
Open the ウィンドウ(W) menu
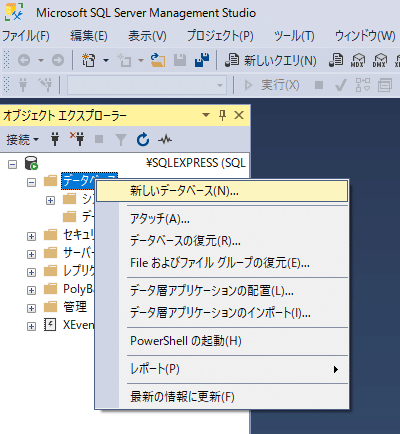click(365, 36)
